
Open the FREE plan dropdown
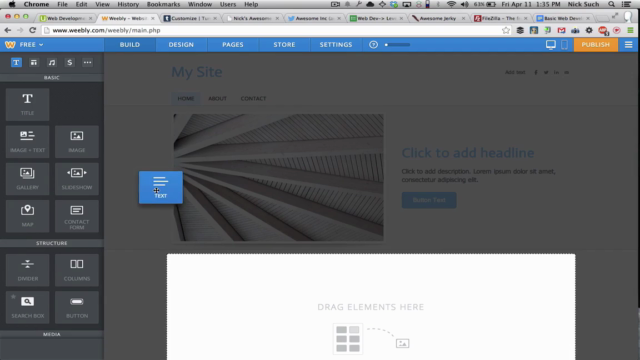point(31,44)
